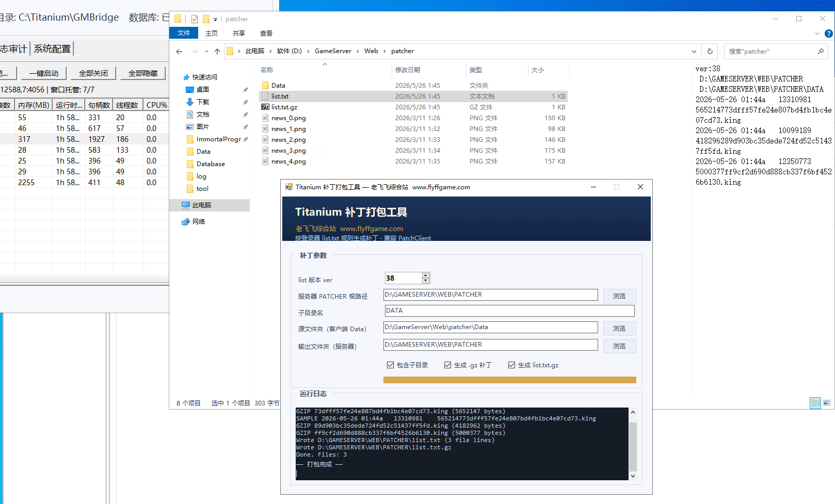Screen dimensions: 835x504
Task: Toggle the 包含子目录 checkbox
Action: [x=408, y=365]
